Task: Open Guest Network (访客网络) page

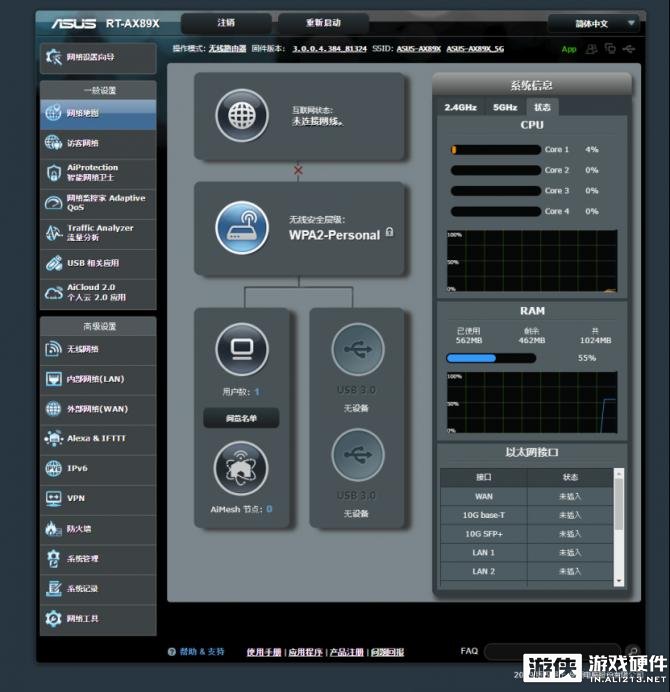Action: click(x=98, y=143)
